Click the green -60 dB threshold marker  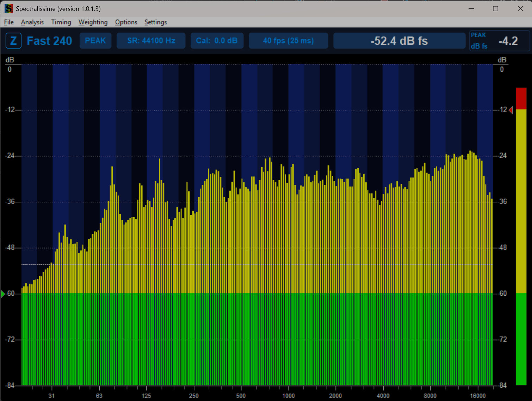(x=3, y=294)
